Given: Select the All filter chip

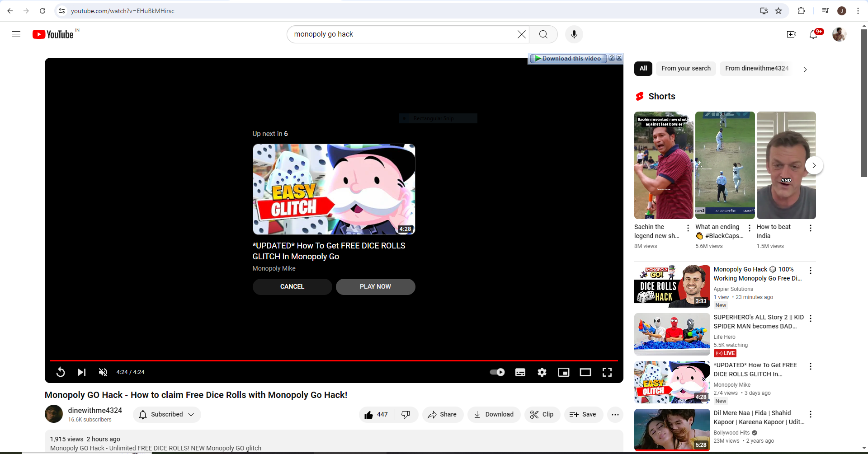Looking at the screenshot, I should pyautogui.click(x=643, y=69).
